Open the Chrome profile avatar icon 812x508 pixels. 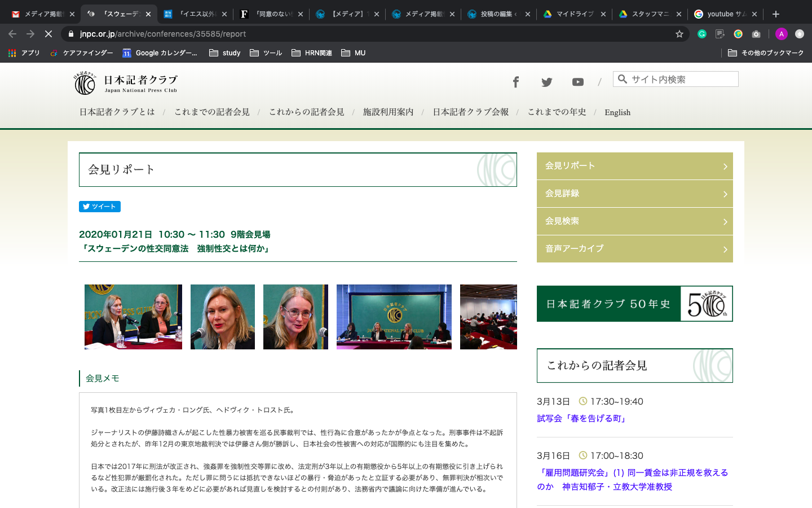coord(781,34)
